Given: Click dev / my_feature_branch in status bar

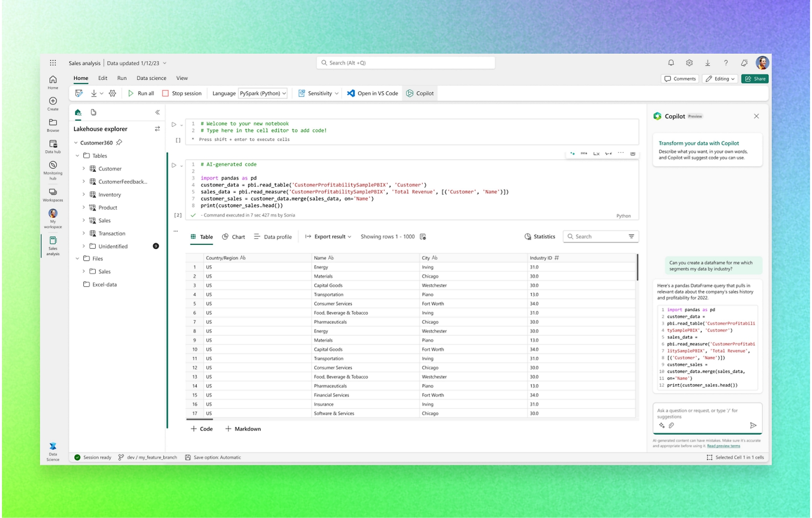Looking at the screenshot, I should pos(147,458).
